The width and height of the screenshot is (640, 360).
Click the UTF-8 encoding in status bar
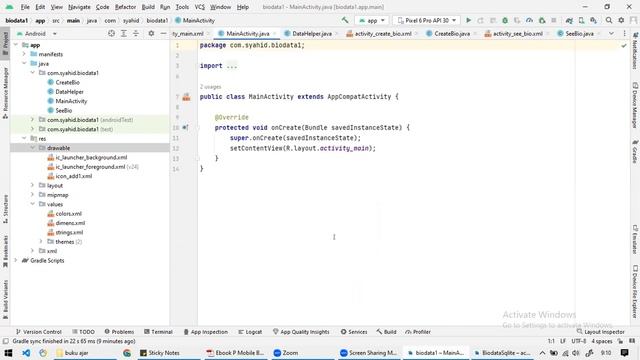[579, 341]
